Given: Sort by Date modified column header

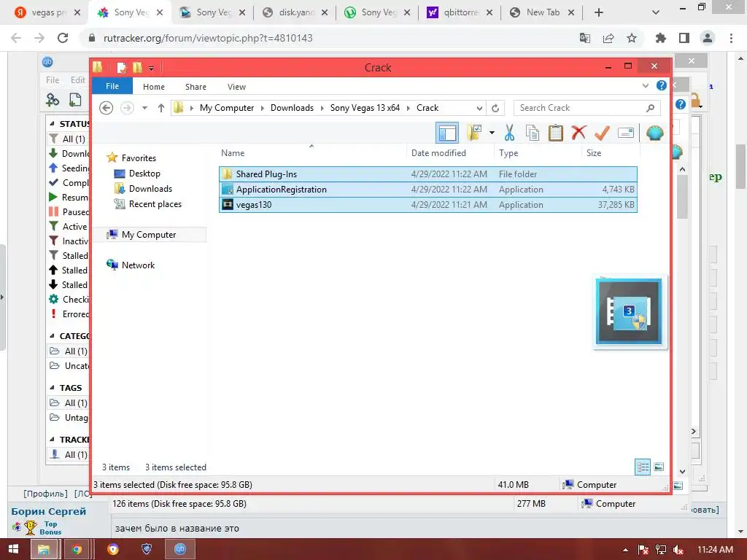Looking at the screenshot, I should 450,153.
